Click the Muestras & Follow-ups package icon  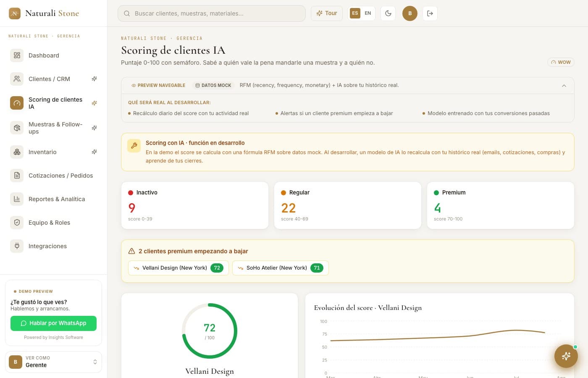[17, 128]
